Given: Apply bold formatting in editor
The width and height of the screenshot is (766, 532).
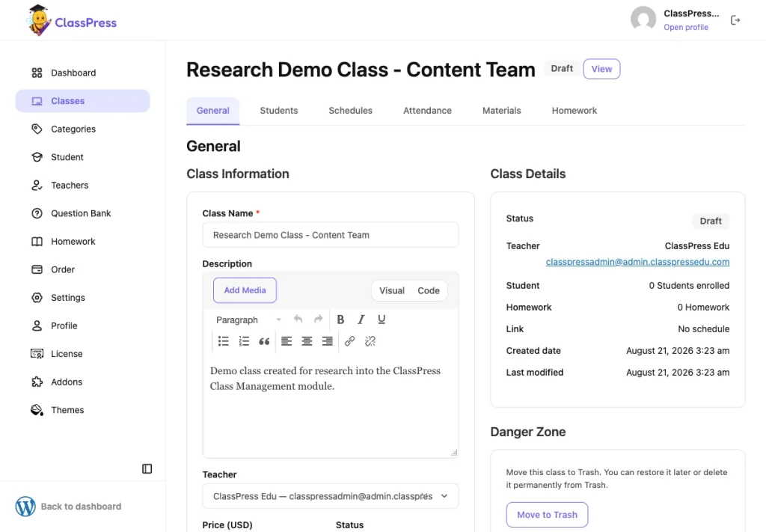Looking at the screenshot, I should (340, 319).
